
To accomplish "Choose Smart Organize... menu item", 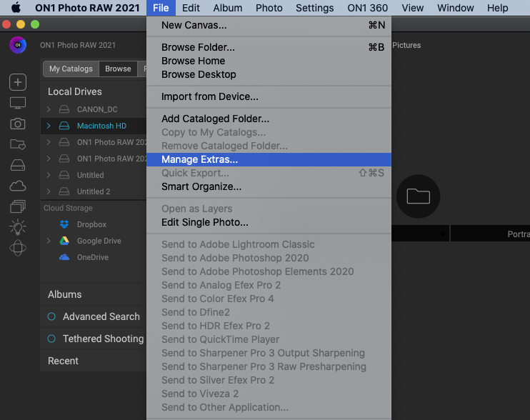I will point(269,186).
